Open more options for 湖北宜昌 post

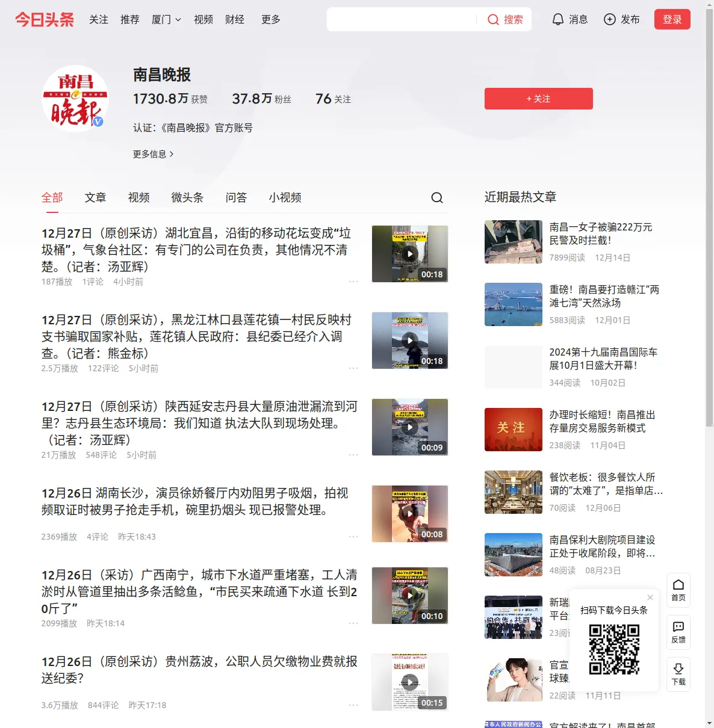(353, 282)
